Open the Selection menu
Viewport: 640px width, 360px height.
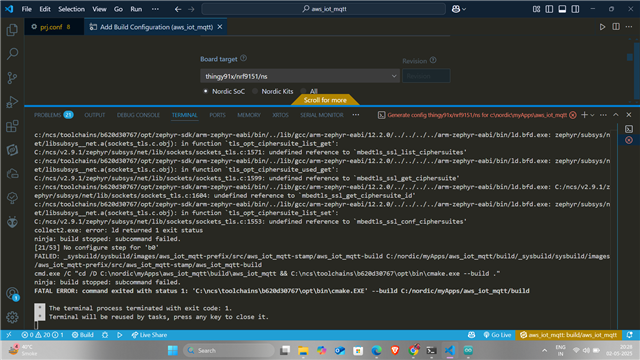[71, 9]
